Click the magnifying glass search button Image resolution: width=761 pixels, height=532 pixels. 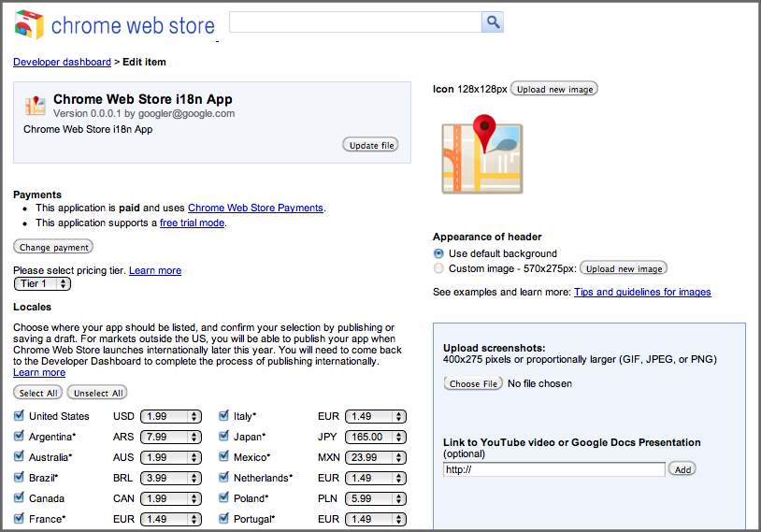[x=493, y=22]
